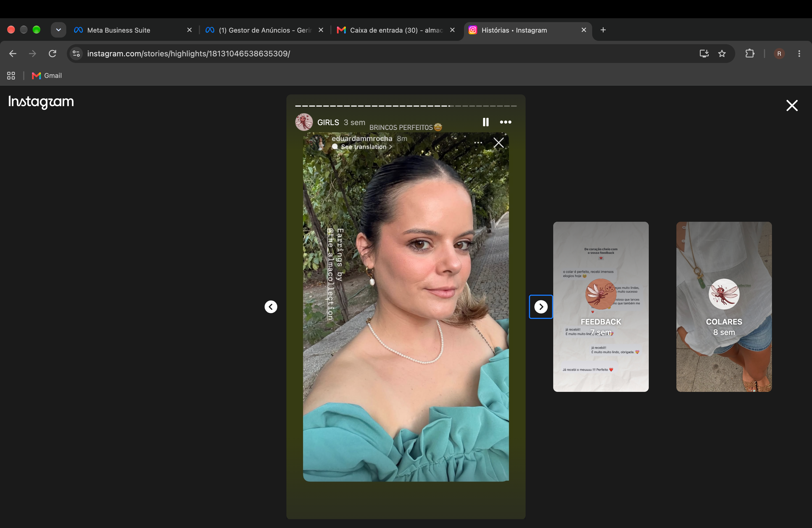Click the address bar URL
Viewport: 812px width, 528px height.
[189, 54]
